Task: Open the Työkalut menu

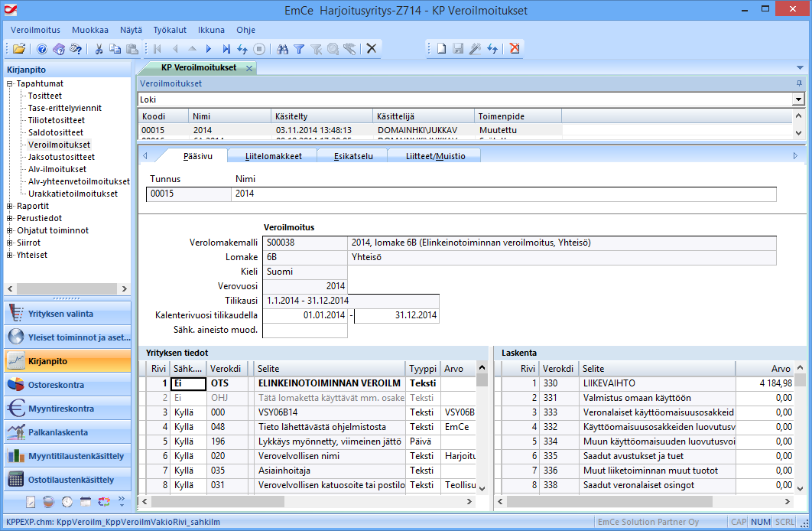Action: tap(170, 30)
